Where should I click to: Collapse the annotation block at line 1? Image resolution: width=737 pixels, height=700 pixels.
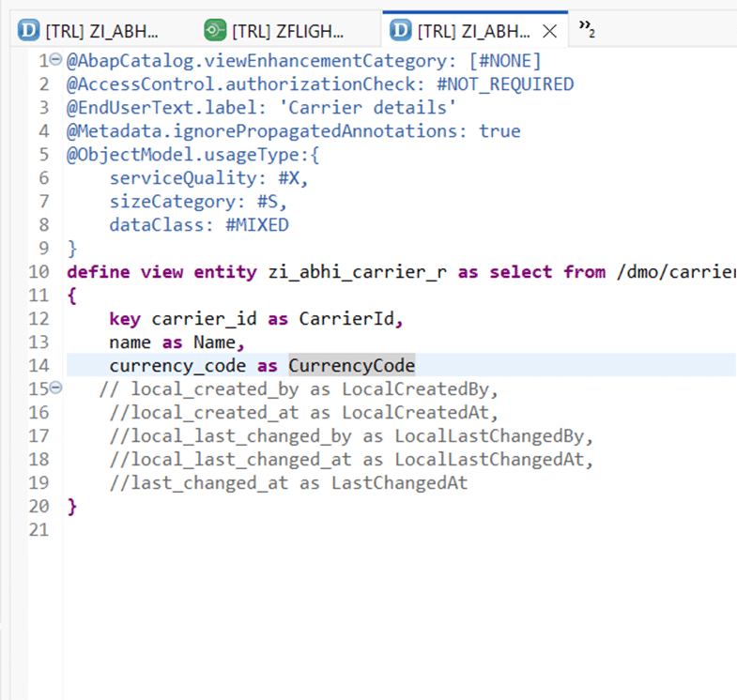[x=56, y=61]
